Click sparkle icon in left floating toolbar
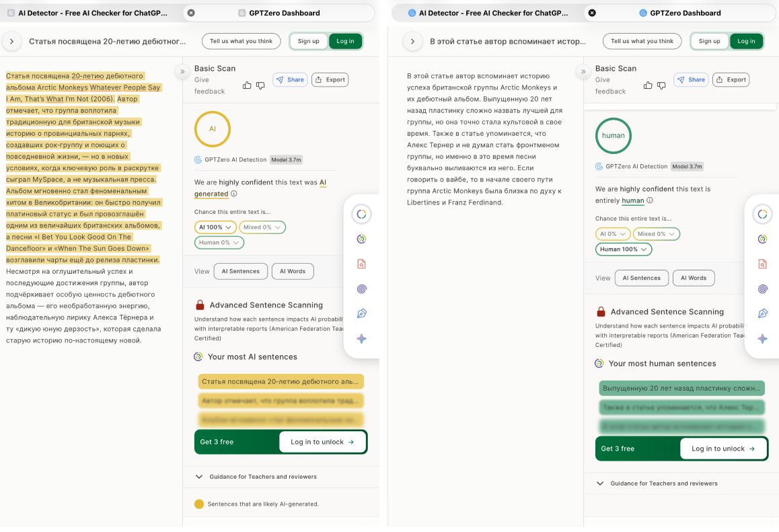The image size is (779, 532). pos(361,338)
